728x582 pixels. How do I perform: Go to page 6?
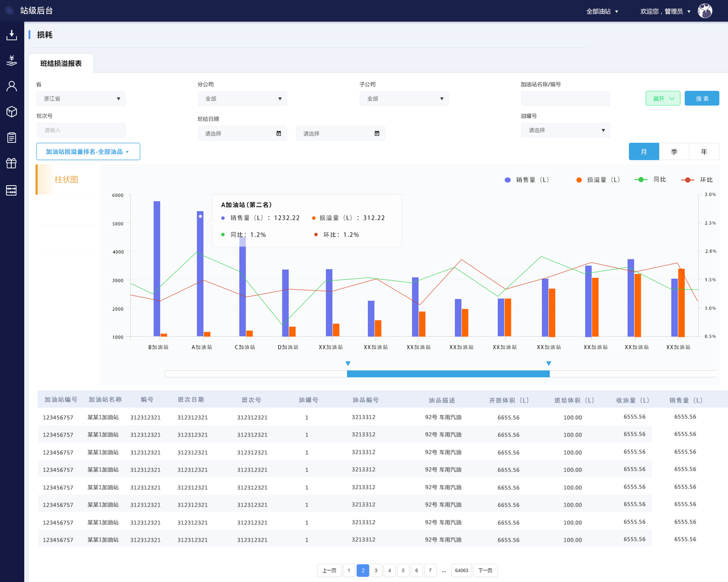pyautogui.click(x=417, y=570)
